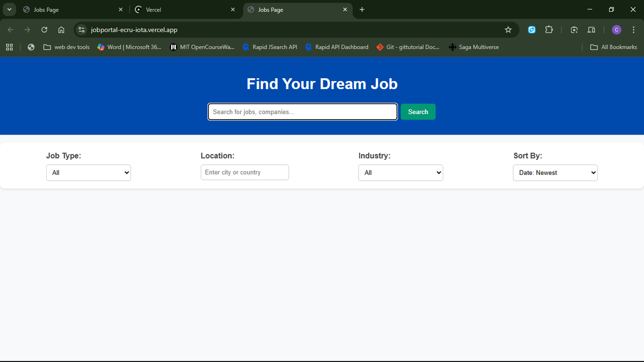Open the Extensions puzzle menu
This screenshot has width=644, height=362.
pyautogui.click(x=549, y=30)
